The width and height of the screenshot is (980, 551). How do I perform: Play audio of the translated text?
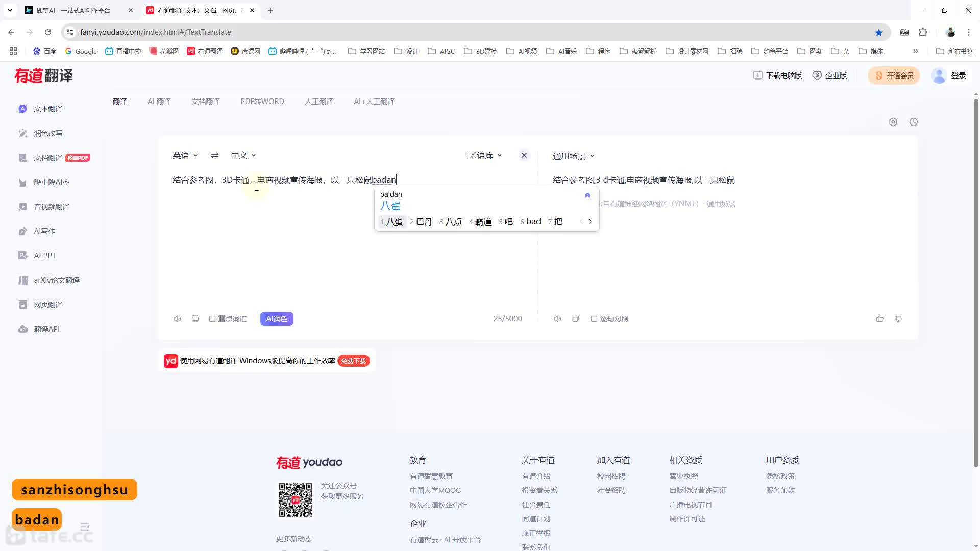coord(557,319)
